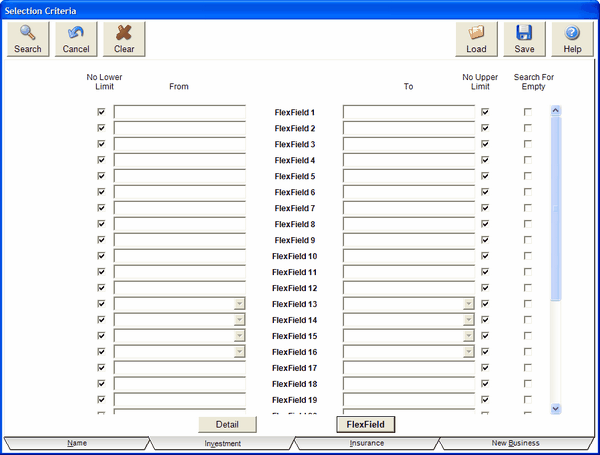Click the scrollbar up arrow
This screenshot has width=600, height=455.
click(x=556, y=111)
